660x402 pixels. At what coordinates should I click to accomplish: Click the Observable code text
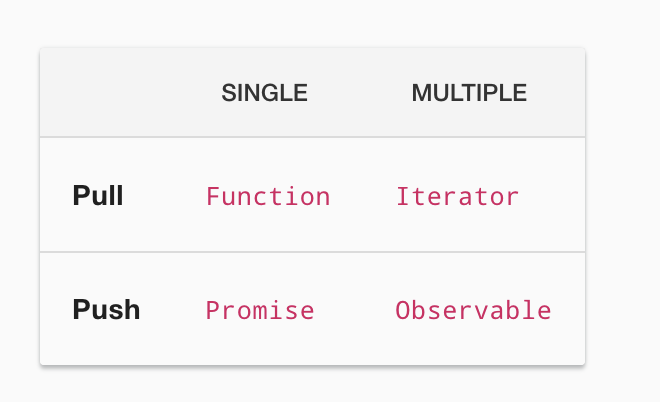coord(473,310)
